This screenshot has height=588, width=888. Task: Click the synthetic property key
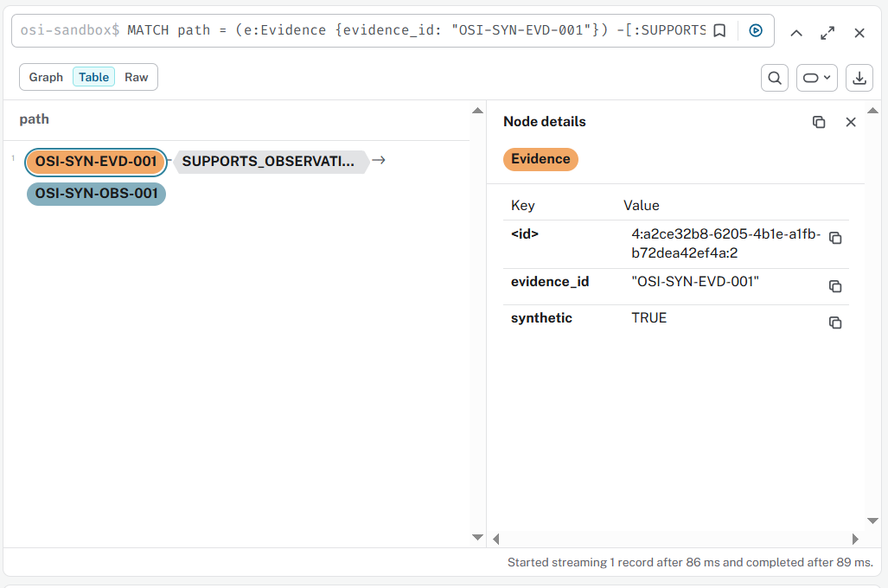tap(541, 318)
